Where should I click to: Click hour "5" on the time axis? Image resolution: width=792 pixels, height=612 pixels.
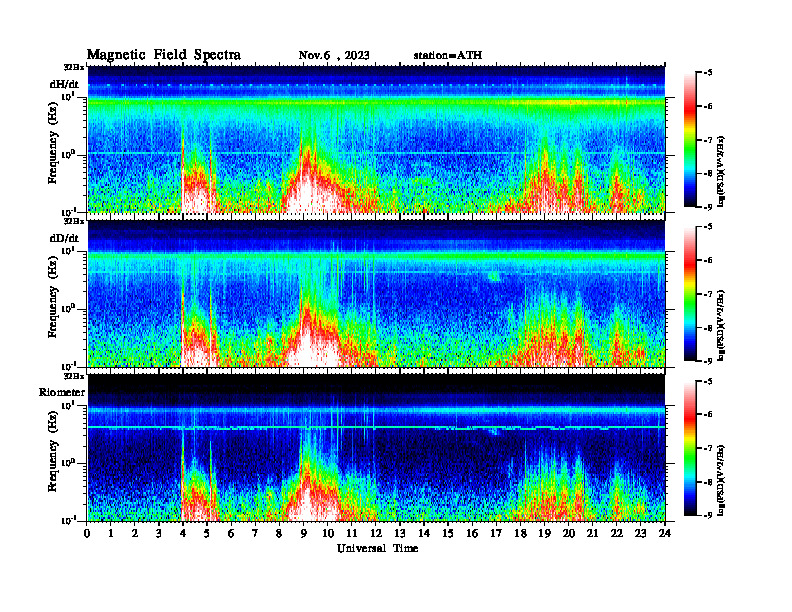[207, 534]
